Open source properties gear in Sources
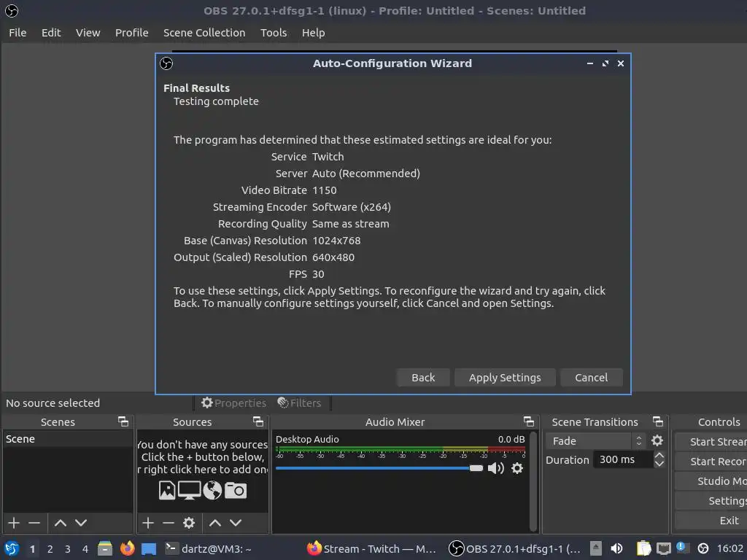Viewport: 747px width, 560px height. 189,523
